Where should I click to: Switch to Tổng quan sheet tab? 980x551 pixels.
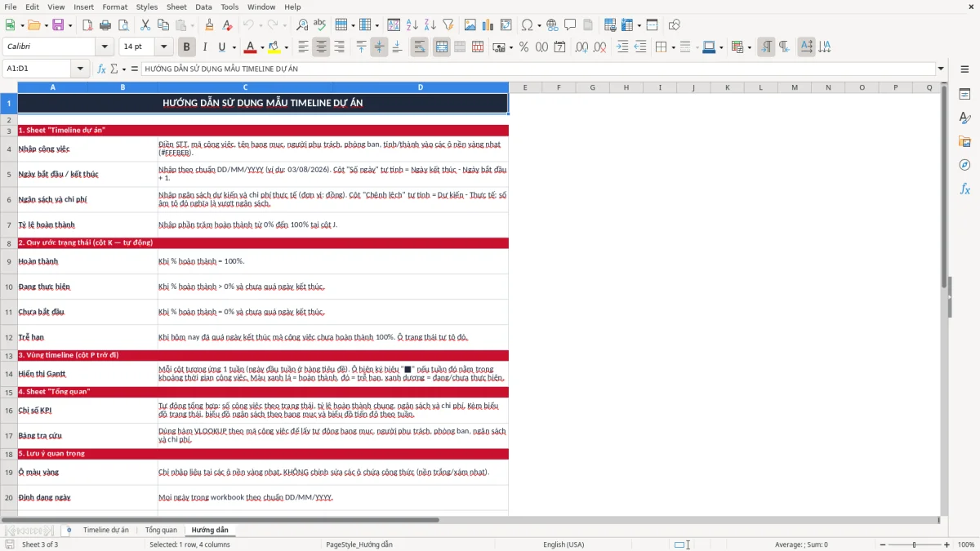coord(161,531)
